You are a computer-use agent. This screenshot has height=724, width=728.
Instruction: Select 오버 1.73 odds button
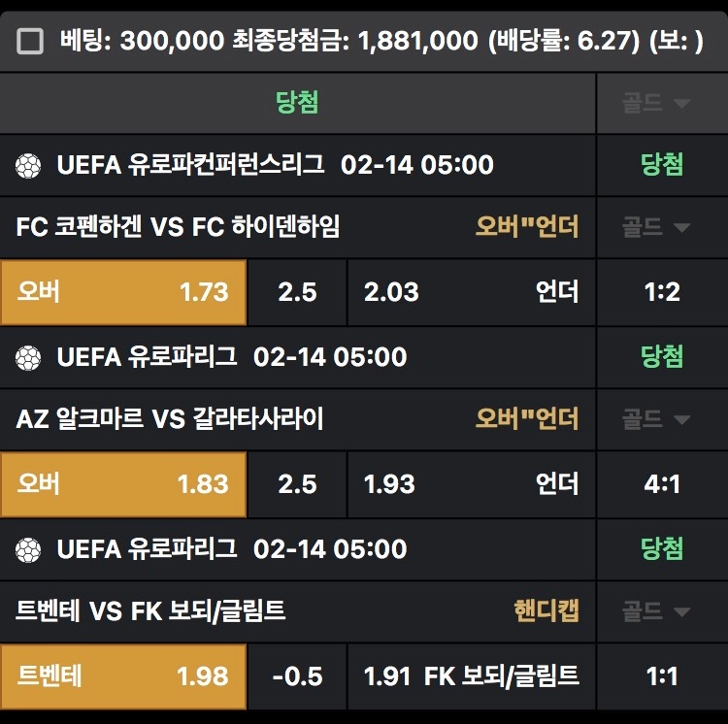[x=123, y=292]
